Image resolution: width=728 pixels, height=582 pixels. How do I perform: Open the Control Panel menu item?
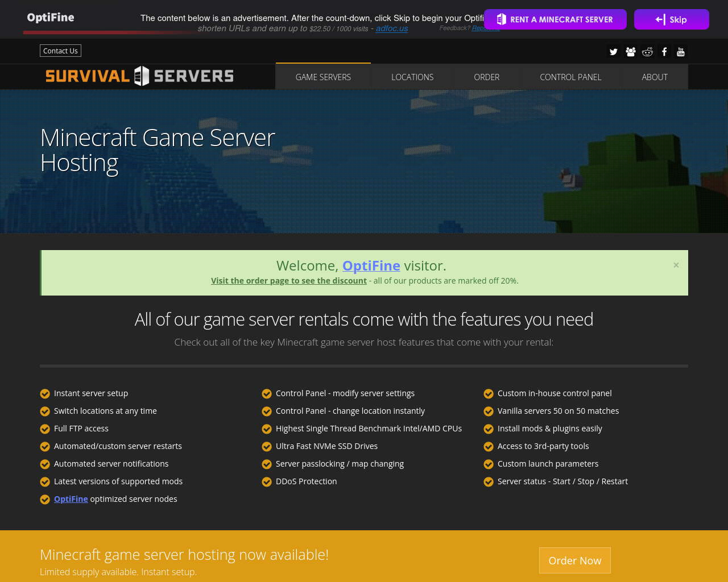point(570,77)
